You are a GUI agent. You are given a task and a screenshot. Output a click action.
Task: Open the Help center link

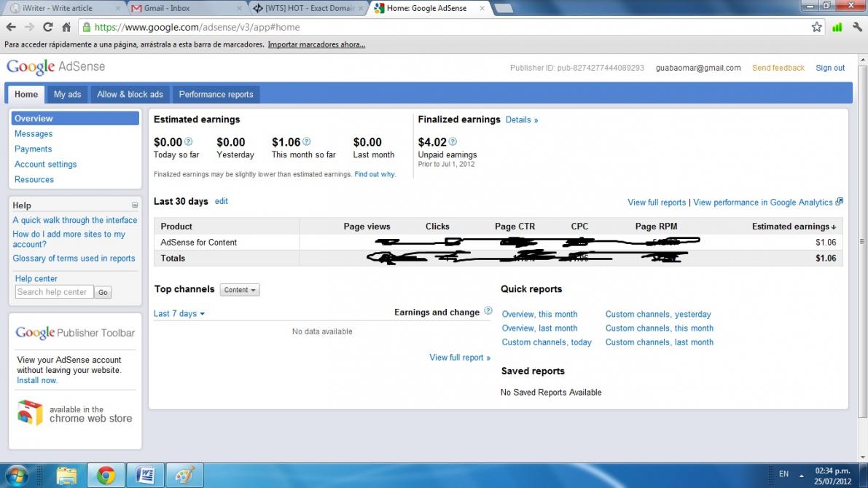coord(36,279)
